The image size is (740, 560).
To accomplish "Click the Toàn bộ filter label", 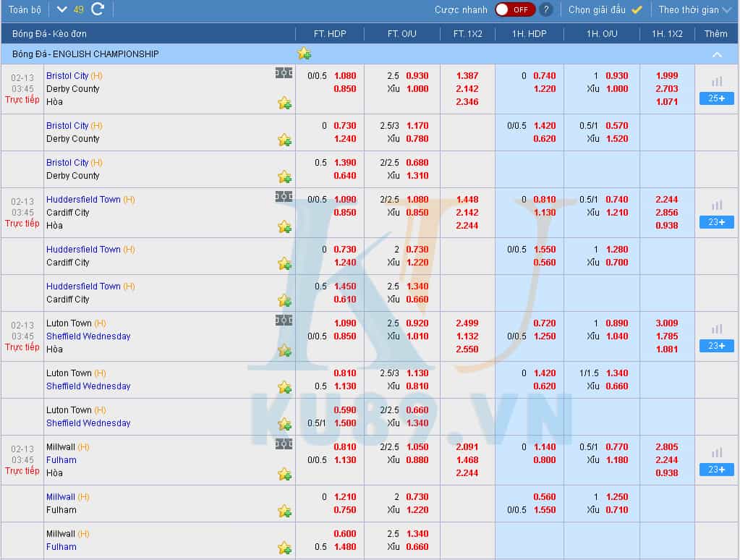I will (x=25, y=9).
